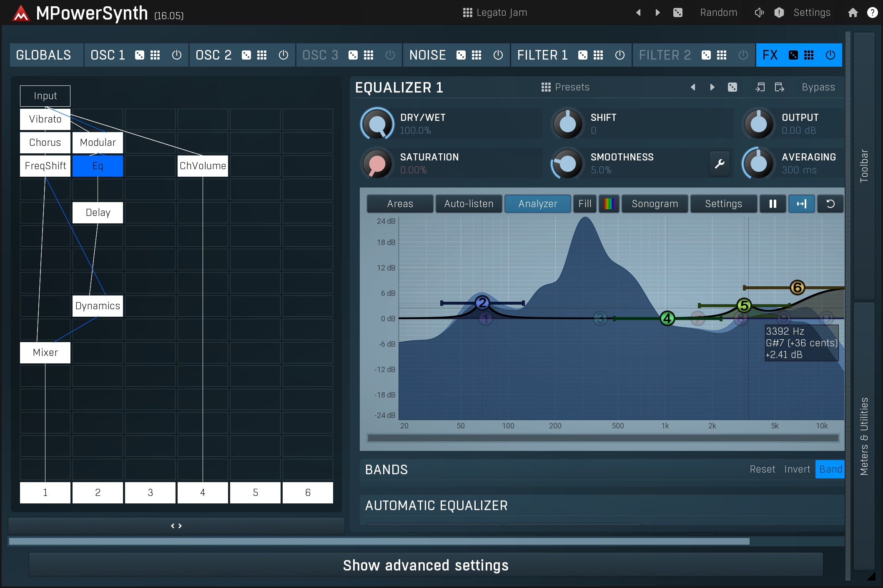Click the home icon
The width and height of the screenshot is (883, 588).
coord(853,13)
